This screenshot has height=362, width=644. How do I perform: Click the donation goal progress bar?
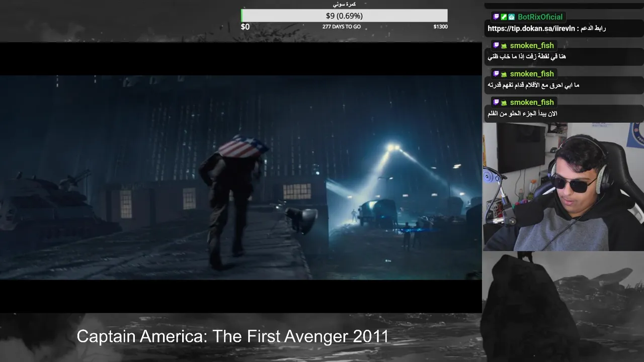point(344,16)
